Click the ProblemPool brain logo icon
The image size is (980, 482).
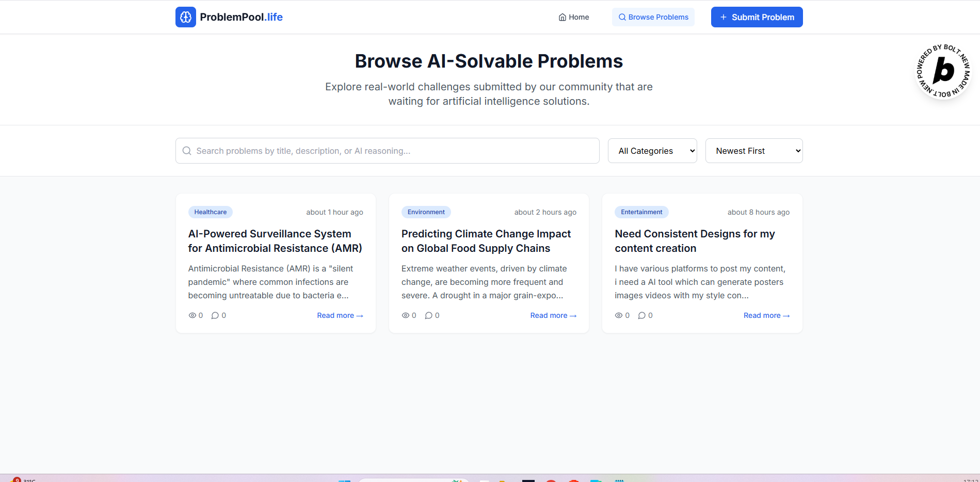point(185,17)
